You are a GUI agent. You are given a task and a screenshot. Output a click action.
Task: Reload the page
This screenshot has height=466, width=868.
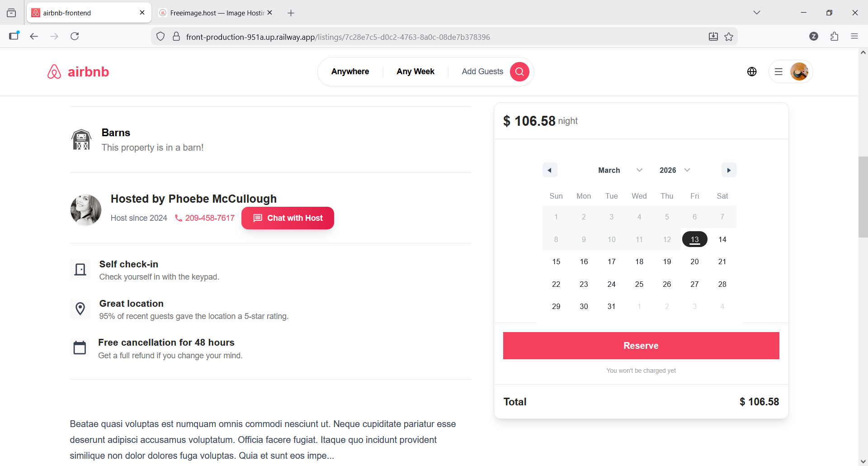point(75,37)
